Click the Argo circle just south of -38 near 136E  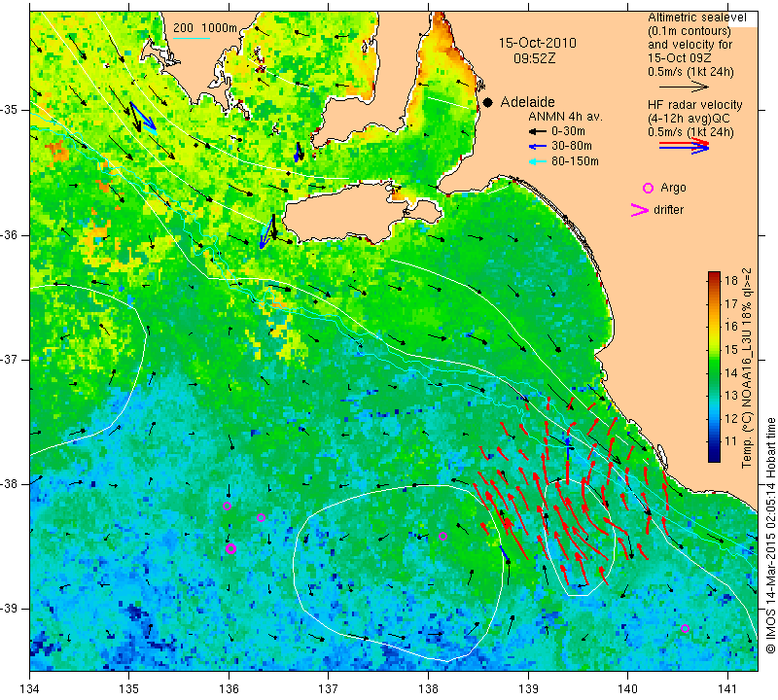coord(227,506)
